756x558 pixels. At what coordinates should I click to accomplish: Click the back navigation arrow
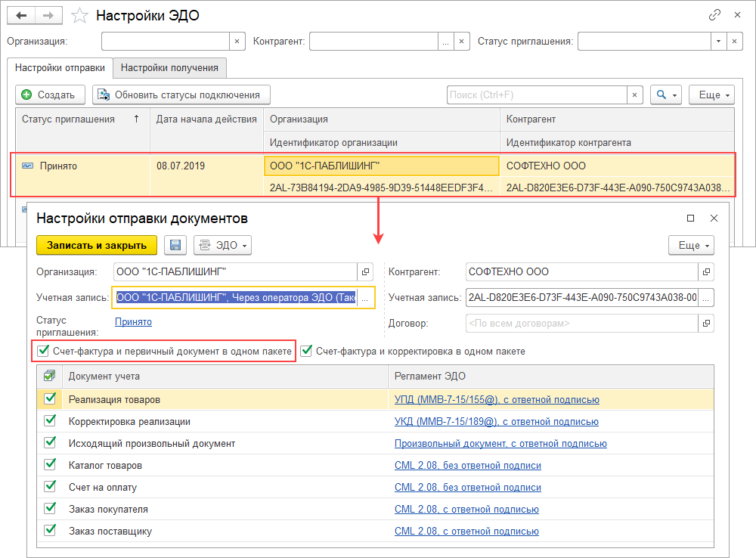coord(22,15)
